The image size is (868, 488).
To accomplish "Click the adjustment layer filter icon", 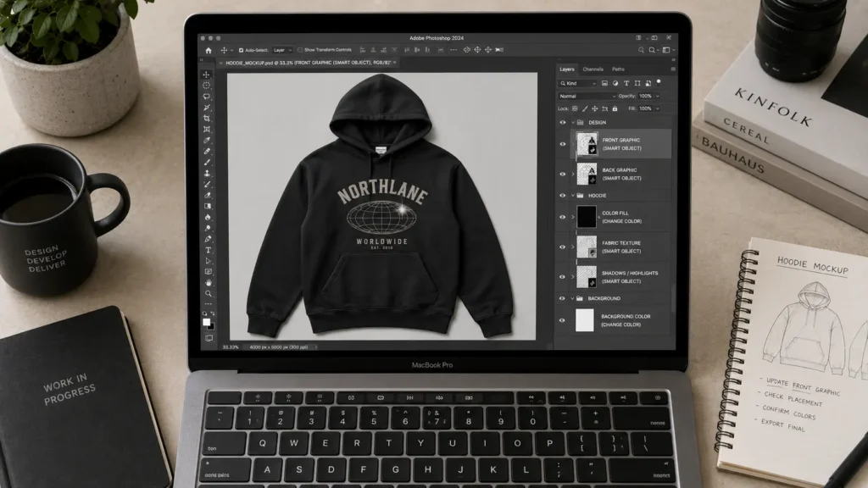I will pyautogui.click(x=615, y=83).
